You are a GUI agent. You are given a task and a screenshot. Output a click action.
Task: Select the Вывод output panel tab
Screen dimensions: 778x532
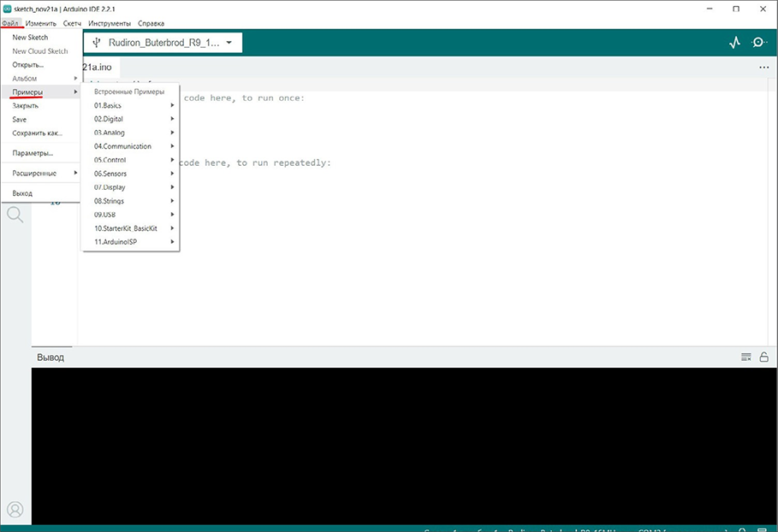coord(50,357)
